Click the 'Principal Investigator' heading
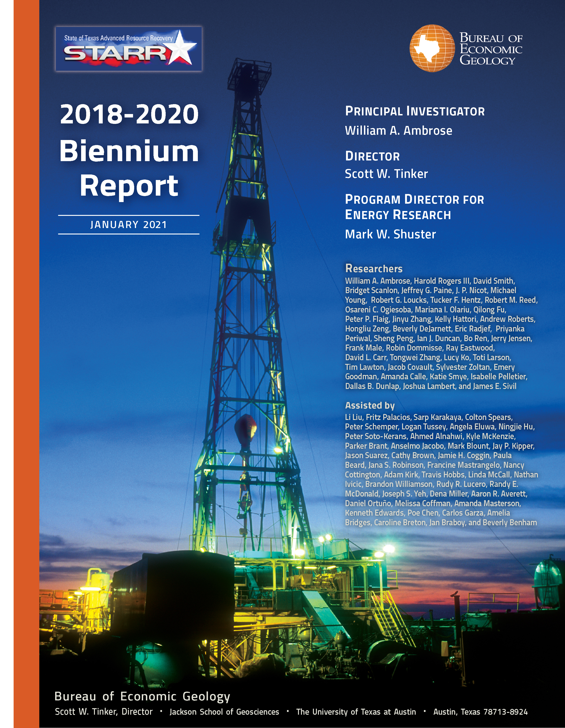 415,111
